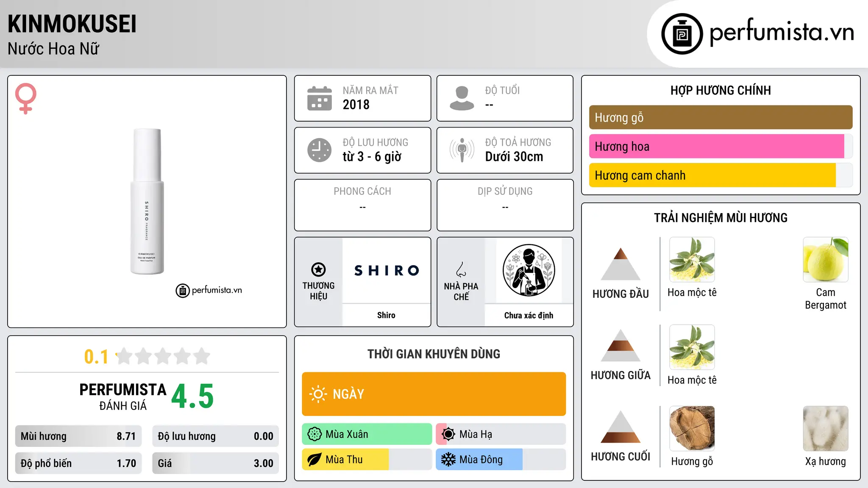Viewport: 868px width, 488px height.
Task: Click the Thời gian khuyên dùng heading
Action: (434, 354)
